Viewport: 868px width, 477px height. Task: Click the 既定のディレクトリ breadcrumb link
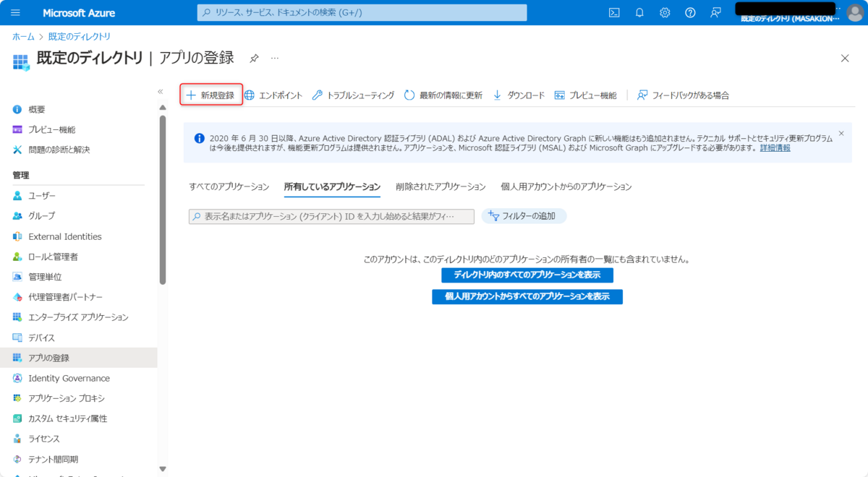click(x=80, y=36)
